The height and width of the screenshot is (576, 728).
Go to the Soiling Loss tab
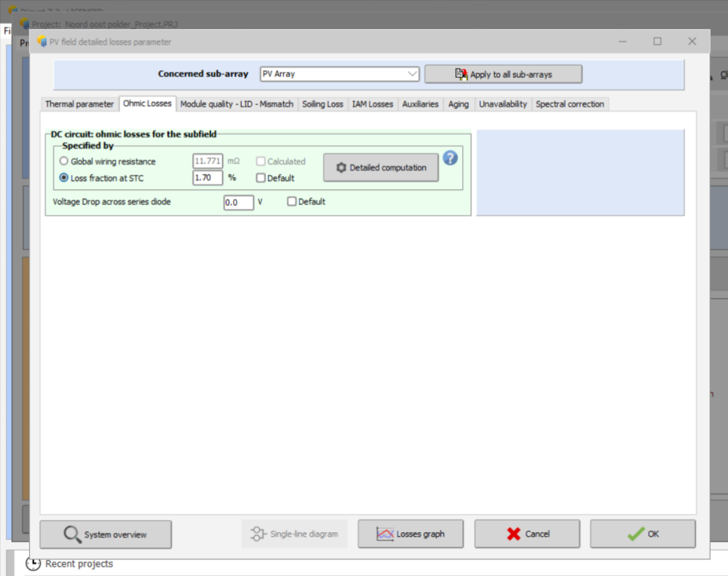pos(323,104)
